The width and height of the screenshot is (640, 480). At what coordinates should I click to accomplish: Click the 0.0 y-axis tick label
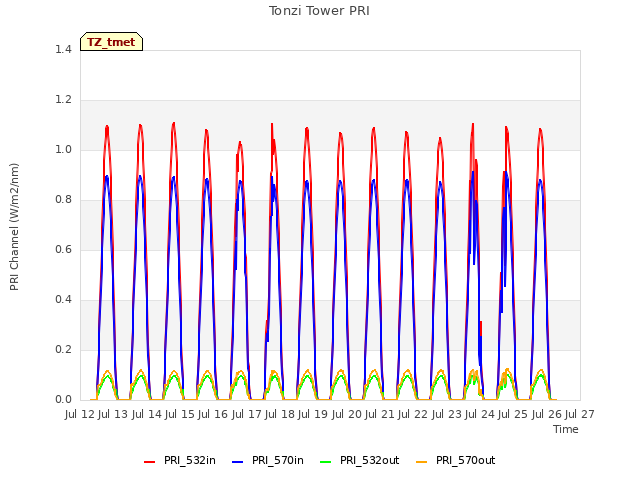click(x=63, y=400)
